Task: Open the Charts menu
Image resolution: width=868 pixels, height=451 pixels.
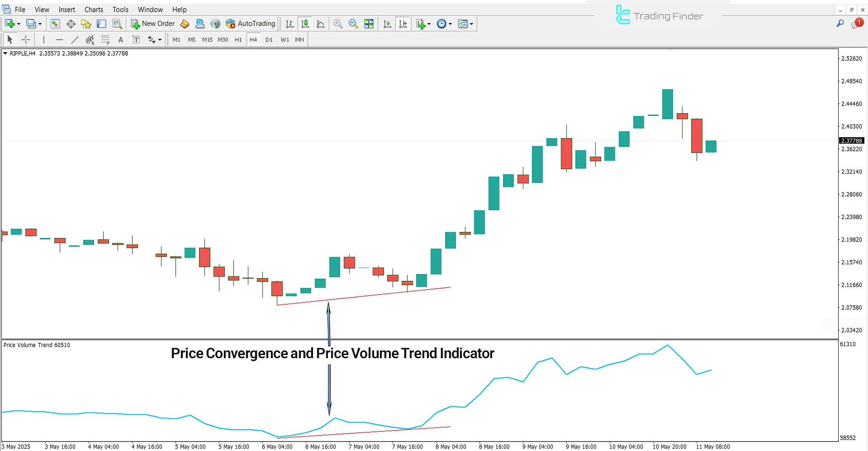Action: (x=93, y=9)
